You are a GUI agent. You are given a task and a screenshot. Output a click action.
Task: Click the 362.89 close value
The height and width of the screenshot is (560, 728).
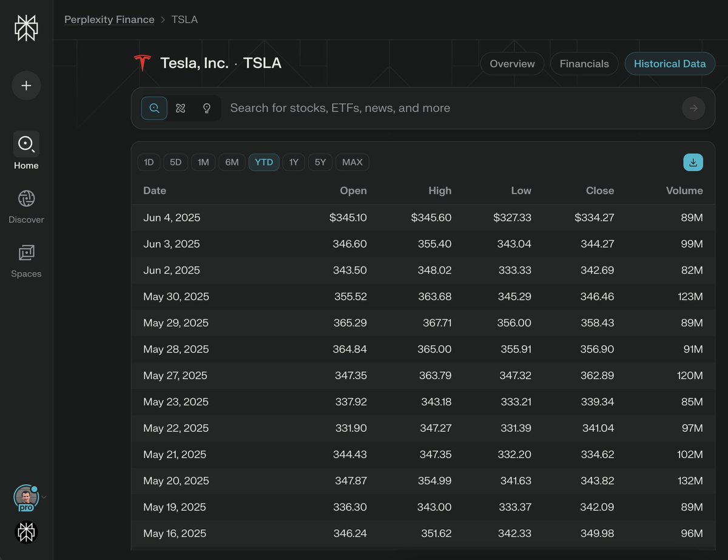[x=597, y=376]
